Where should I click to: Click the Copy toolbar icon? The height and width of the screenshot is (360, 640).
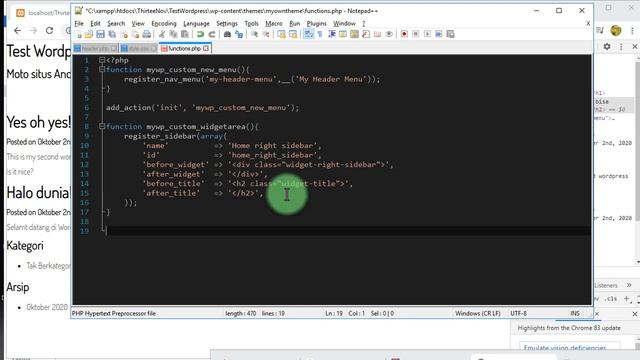174,34
